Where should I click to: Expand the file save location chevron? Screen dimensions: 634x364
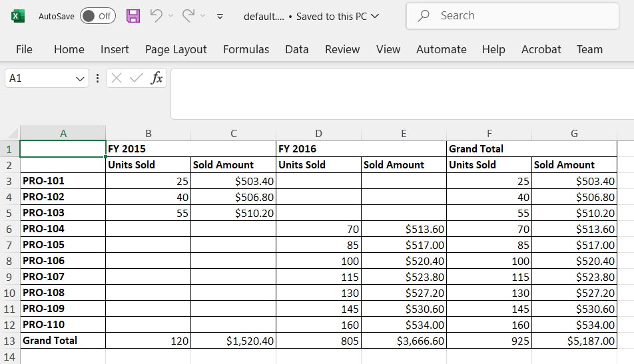(375, 16)
